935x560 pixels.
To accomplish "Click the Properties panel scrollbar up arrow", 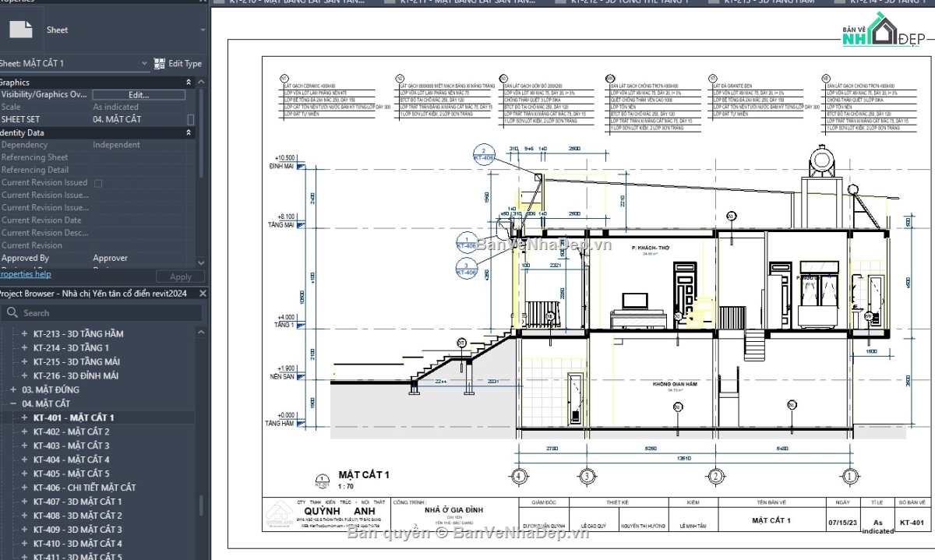I will [201, 81].
